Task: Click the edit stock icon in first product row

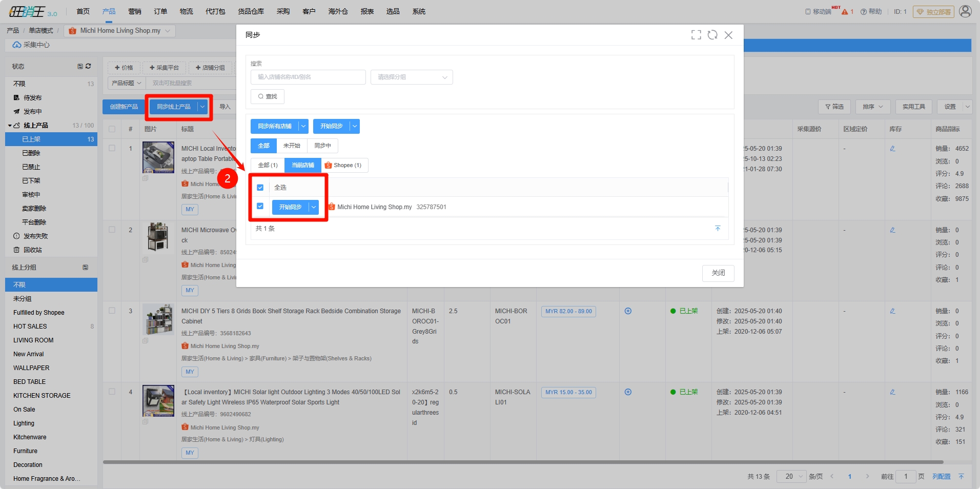Action: click(892, 149)
